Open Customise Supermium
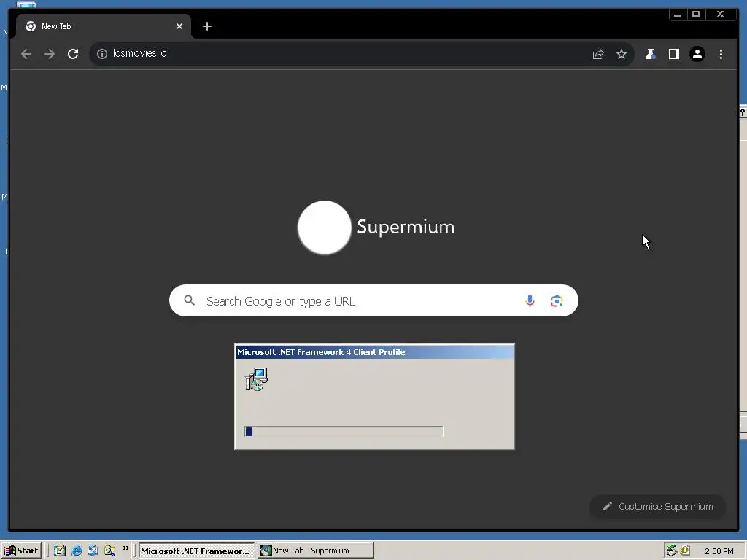The width and height of the screenshot is (747, 560). click(x=658, y=506)
